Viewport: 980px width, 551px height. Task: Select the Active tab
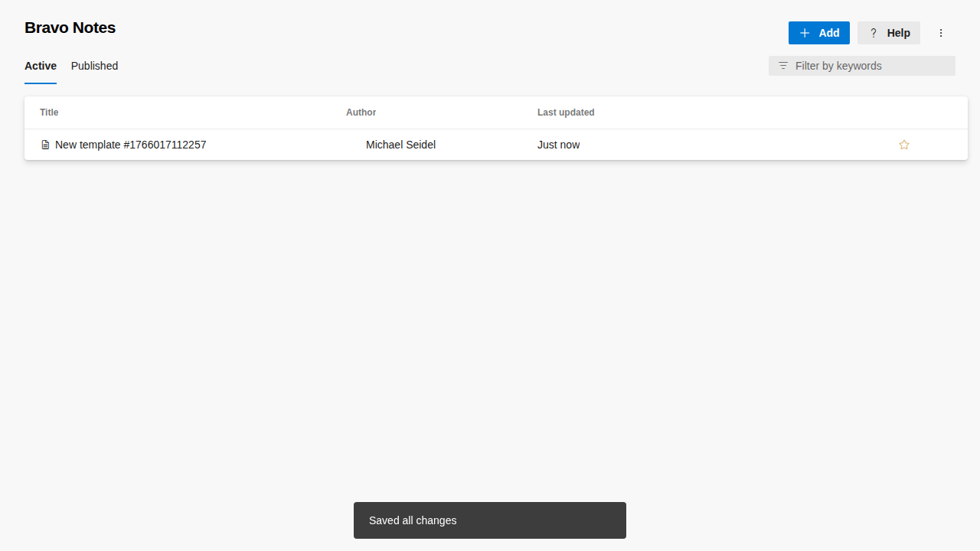click(41, 66)
